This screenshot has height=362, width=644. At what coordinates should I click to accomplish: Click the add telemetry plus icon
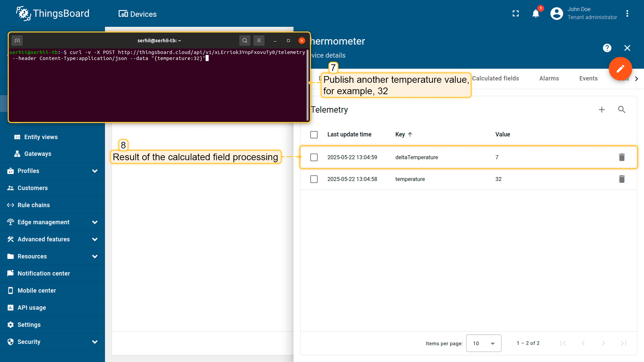coord(601,110)
